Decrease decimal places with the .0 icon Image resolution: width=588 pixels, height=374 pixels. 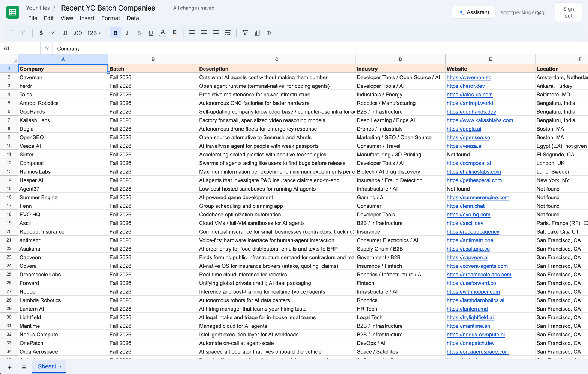coord(65,33)
